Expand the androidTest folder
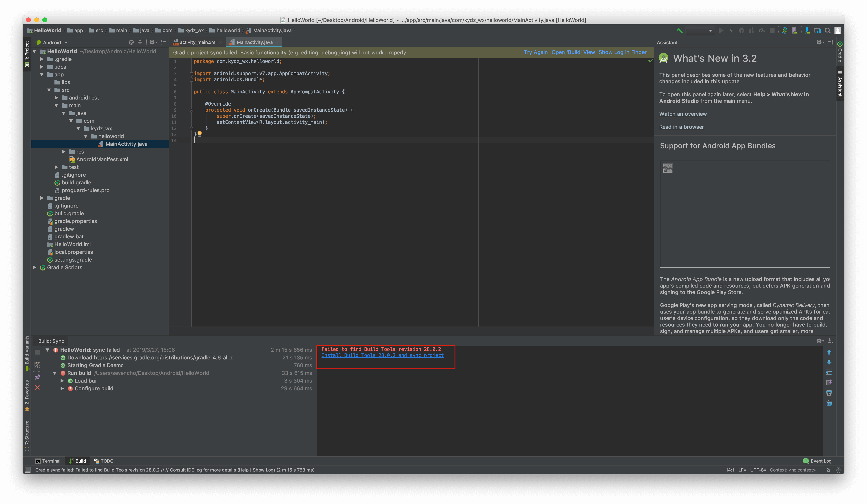The image size is (867, 504). click(56, 98)
